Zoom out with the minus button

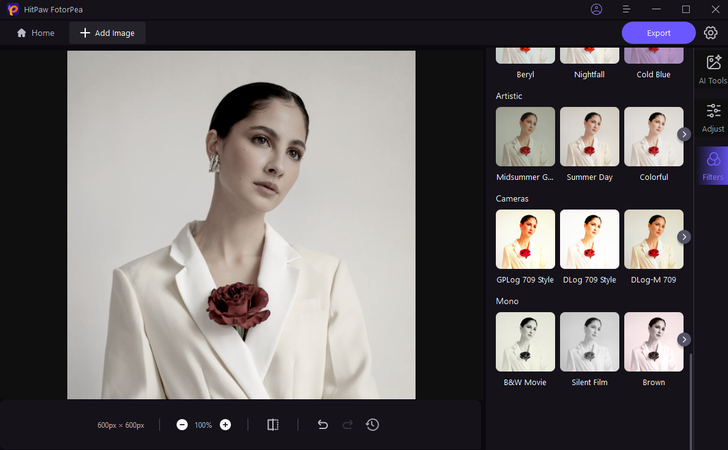[182, 425]
